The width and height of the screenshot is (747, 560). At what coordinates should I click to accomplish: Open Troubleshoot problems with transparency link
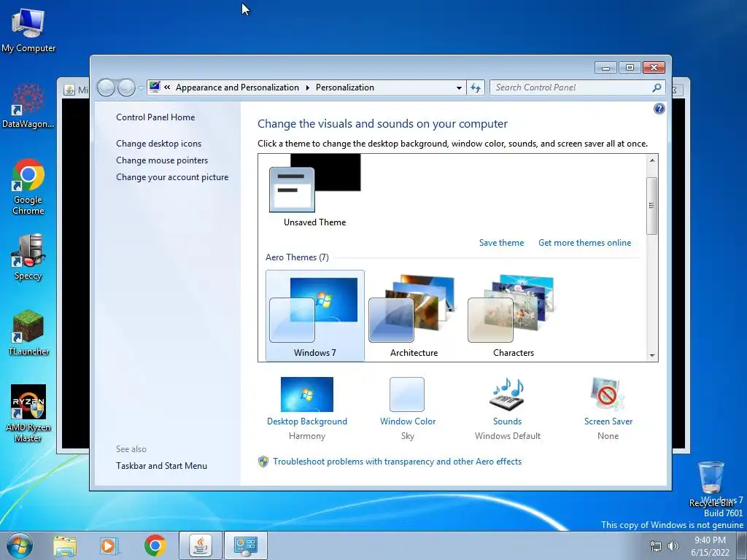(398, 462)
